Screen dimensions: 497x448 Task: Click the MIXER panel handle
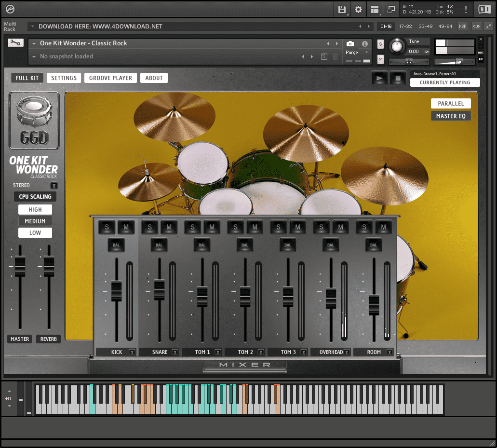click(245, 367)
